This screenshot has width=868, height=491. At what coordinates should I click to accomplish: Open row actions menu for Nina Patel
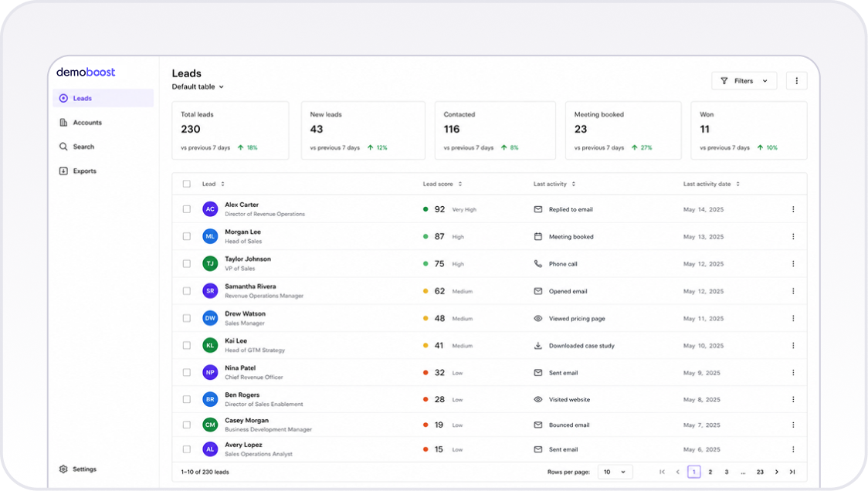(x=793, y=373)
